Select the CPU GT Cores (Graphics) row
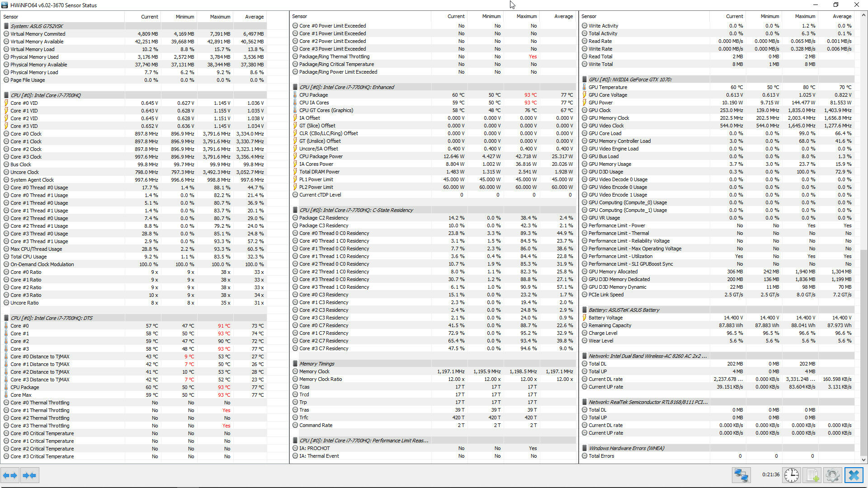 tap(434, 110)
